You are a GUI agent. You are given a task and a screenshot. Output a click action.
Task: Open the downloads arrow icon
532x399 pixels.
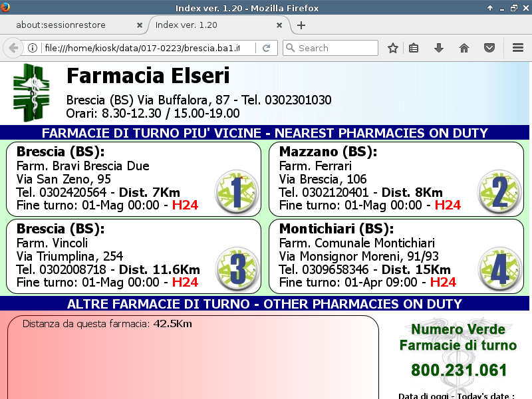pyautogui.click(x=439, y=48)
